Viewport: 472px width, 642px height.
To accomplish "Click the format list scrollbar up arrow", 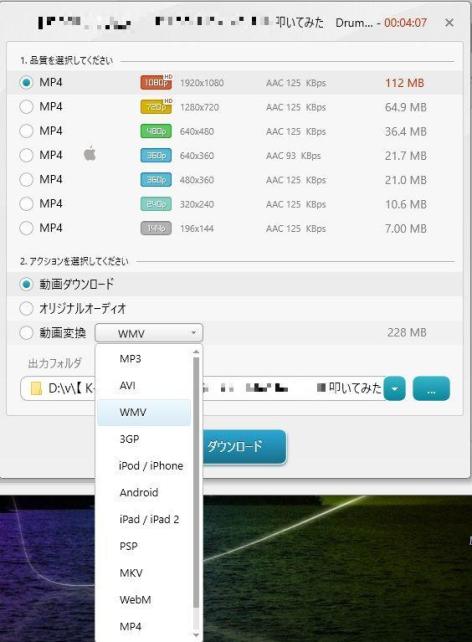I will 196,352.
